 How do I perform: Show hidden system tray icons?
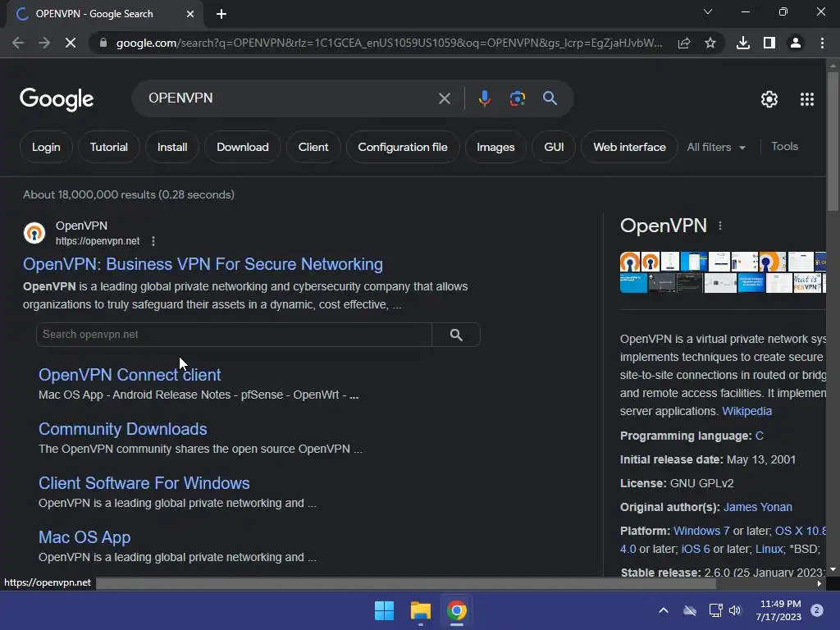coord(663,610)
